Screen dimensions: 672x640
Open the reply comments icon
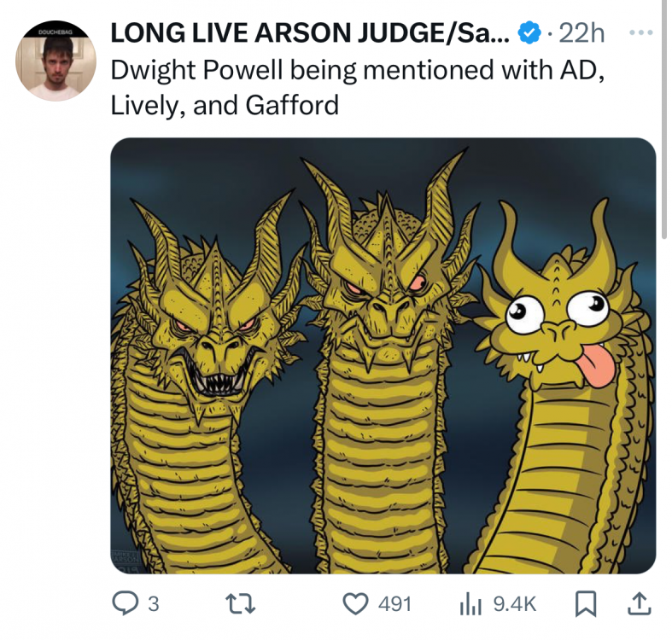point(124,603)
